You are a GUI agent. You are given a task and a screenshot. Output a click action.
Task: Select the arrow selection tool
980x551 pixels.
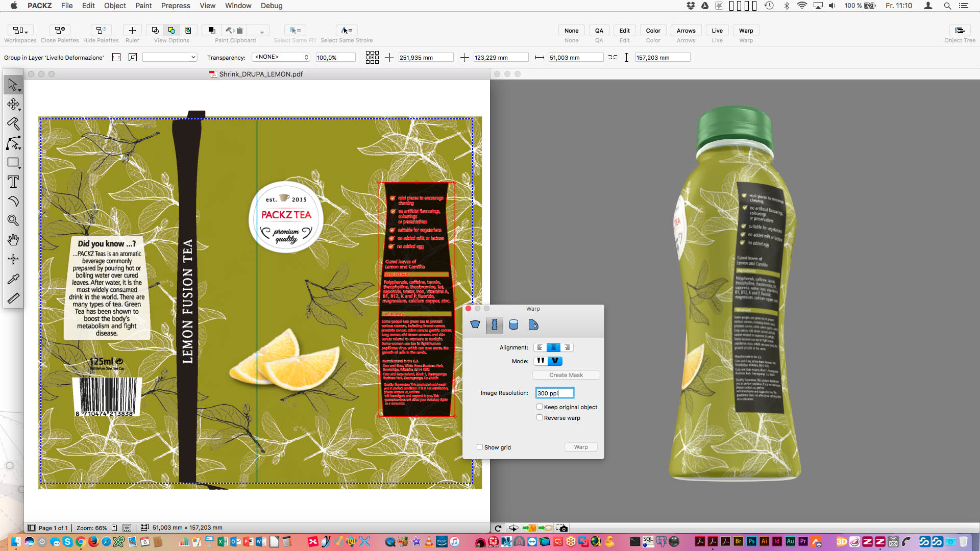click(13, 85)
